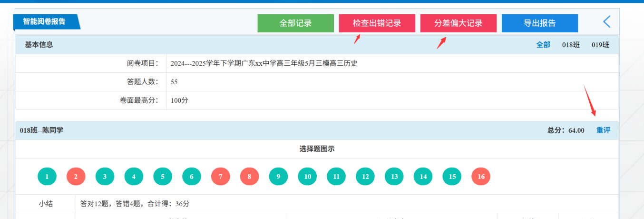644x219 pixels.
Task: Click the 智能阅卷报告 title tab
Action: (x=44, y=22)
